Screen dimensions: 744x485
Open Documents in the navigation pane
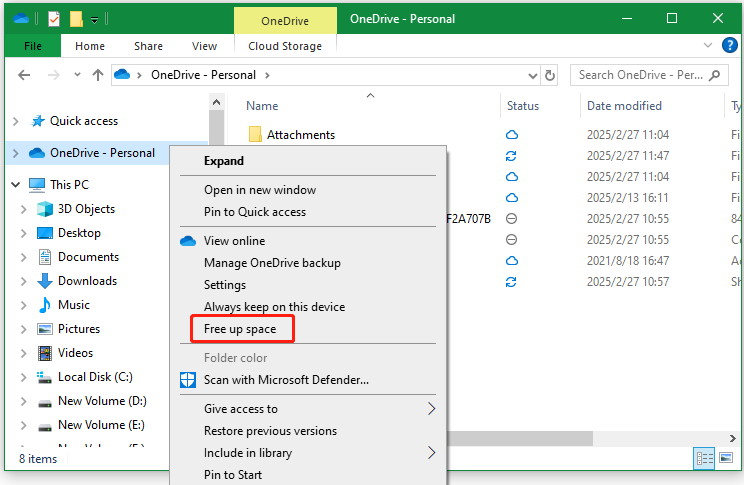coord(88,257)
